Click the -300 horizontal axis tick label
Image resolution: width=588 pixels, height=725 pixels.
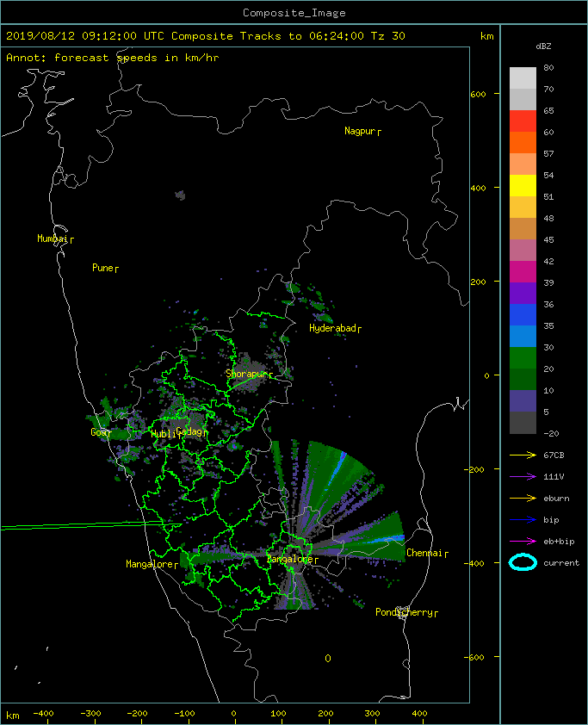click(x=90, y=714)
